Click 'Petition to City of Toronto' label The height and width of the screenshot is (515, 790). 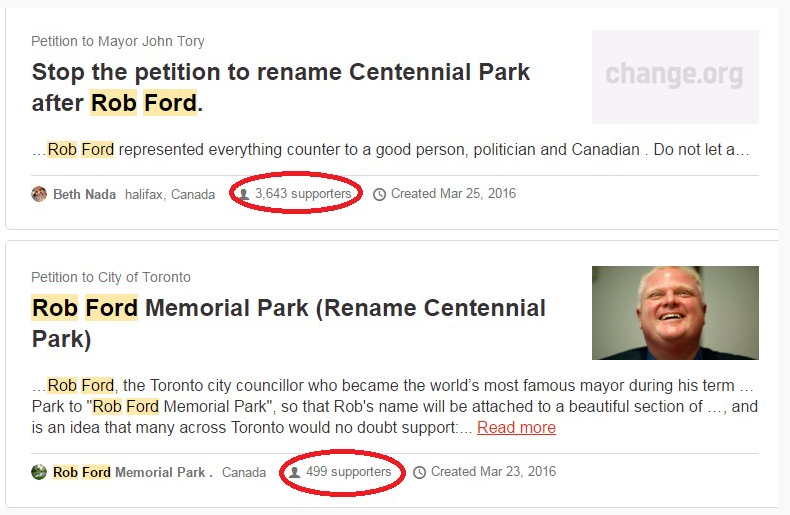(111, 277)
